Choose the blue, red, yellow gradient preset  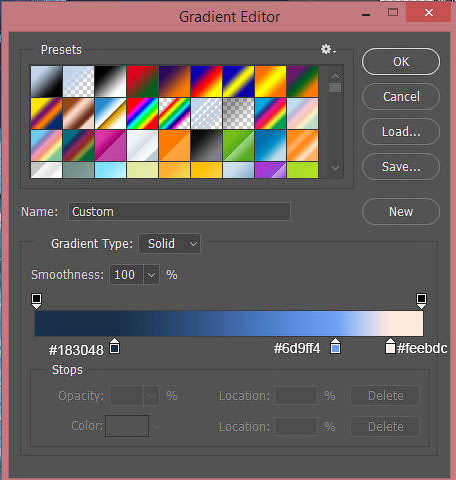(x=206, y=81)
